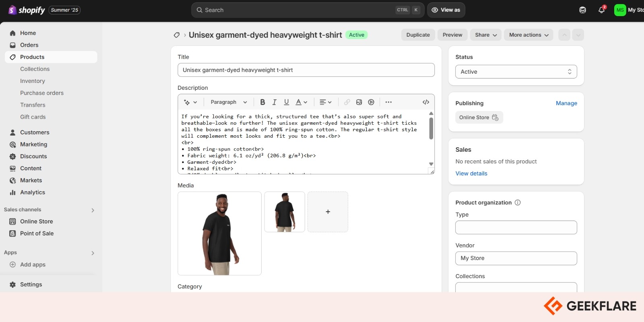
Task: Click the Home sidebar icon
Action: point(12,33)
